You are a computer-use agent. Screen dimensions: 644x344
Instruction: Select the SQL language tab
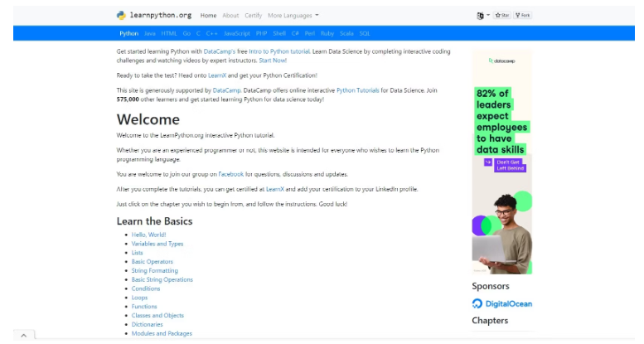tap(365, 34)
